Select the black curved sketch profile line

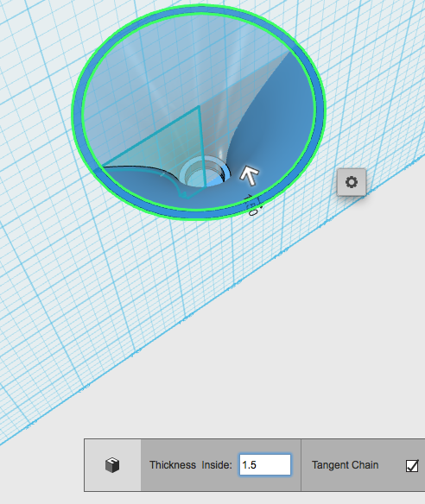tap(145, 169)
